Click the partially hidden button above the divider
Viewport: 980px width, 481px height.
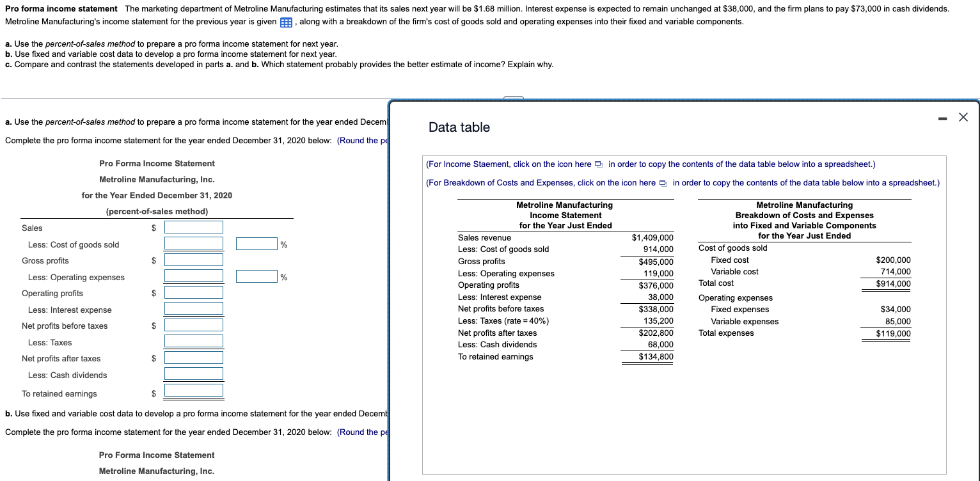514,100
